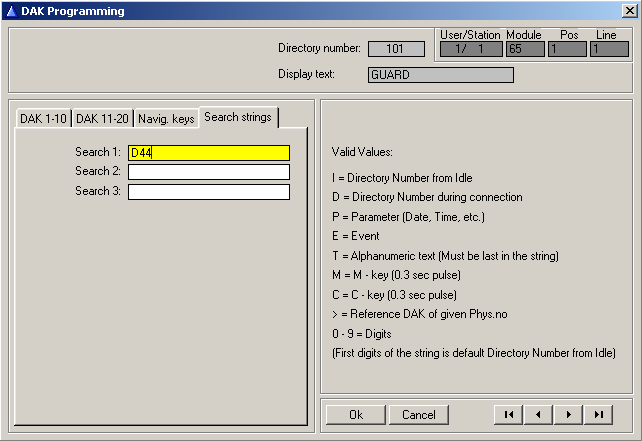Cancel the DAK Programming dialog
642x441 pixels.
[x=419, y=414]
